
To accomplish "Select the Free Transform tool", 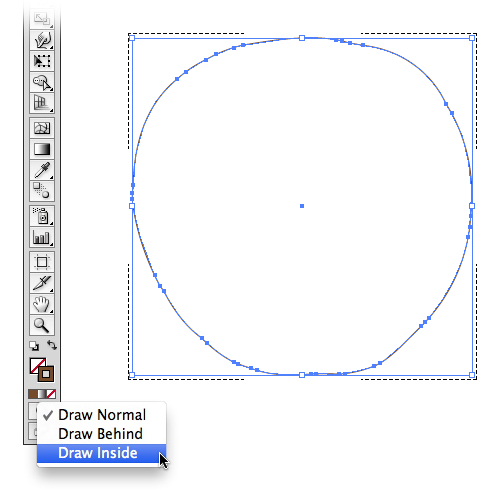I will 42,61.
